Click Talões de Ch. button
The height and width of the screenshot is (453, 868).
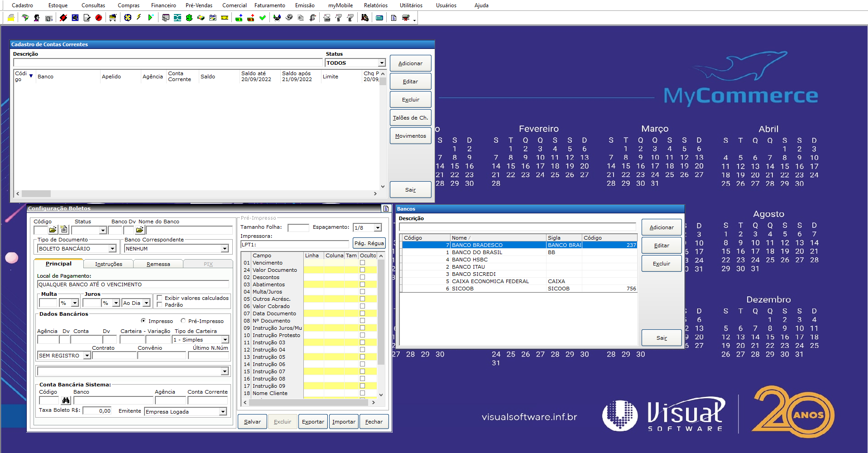410,118
